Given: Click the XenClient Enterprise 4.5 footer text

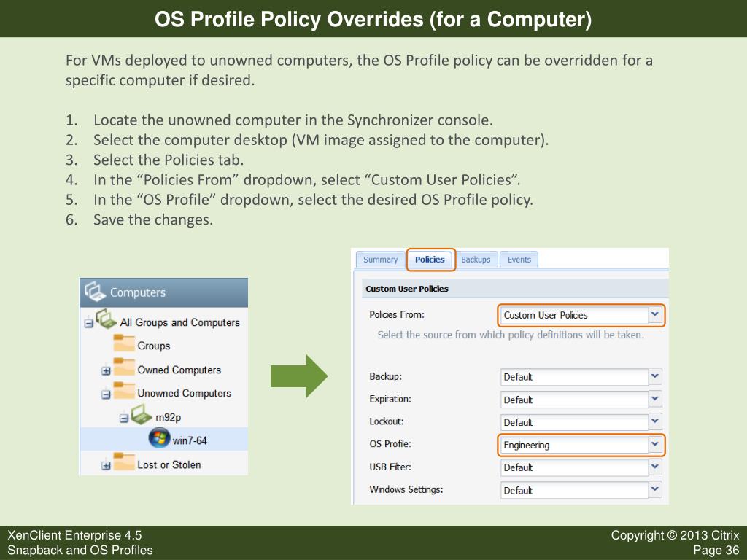Looking at the screenshot, I should pos(74,535).
